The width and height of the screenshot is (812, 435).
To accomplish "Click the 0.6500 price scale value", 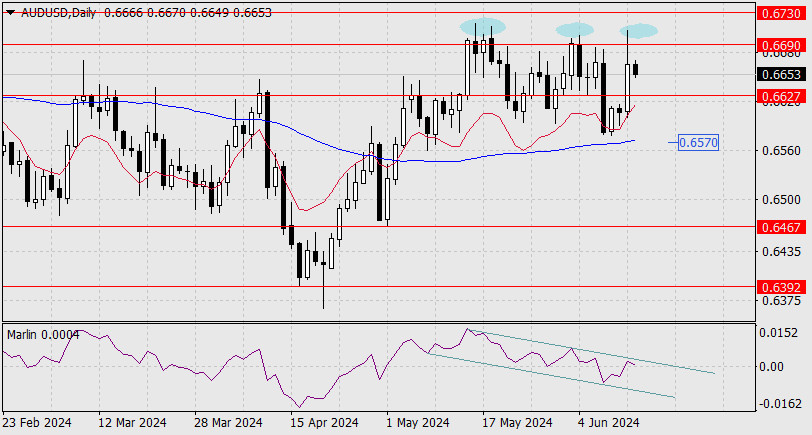I will click(x=781, y=199).
